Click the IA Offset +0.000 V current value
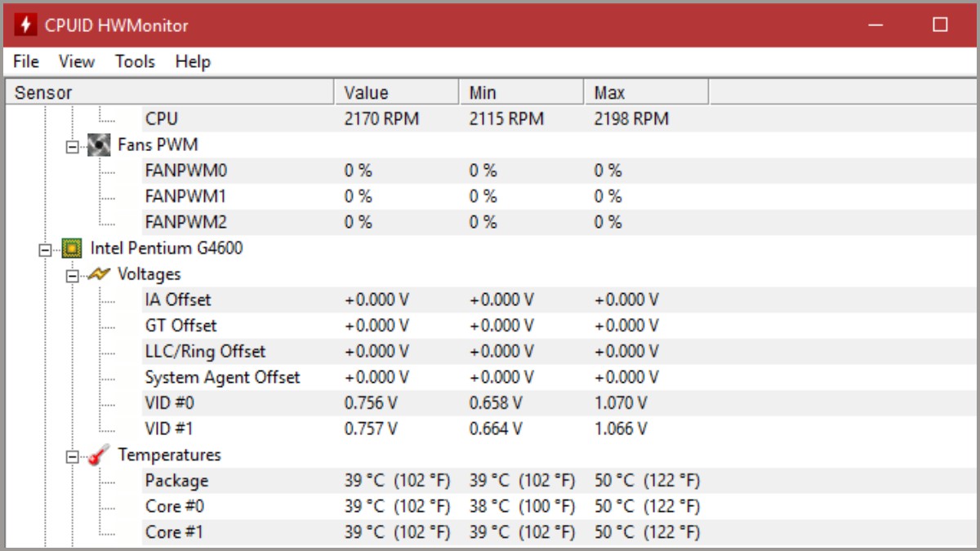980x551 pixels. (376, 300)
